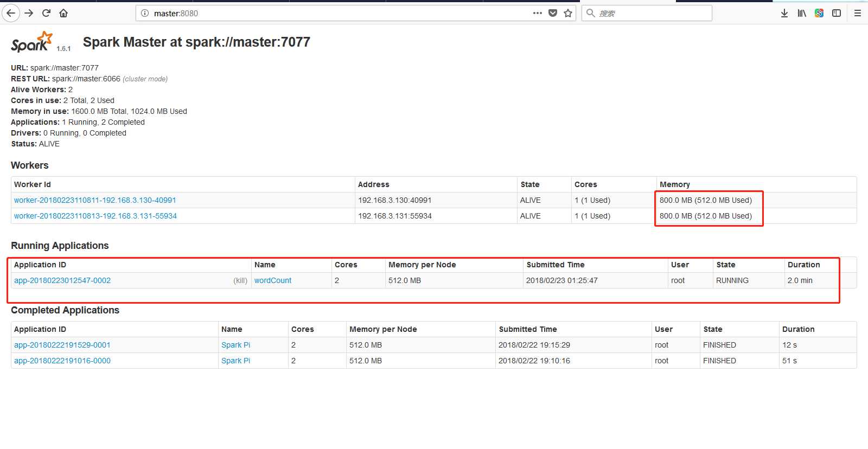The height and width of the screenshot is (449, 868).
Task: Click the workers Memory column header
Action: pos(675,184)
